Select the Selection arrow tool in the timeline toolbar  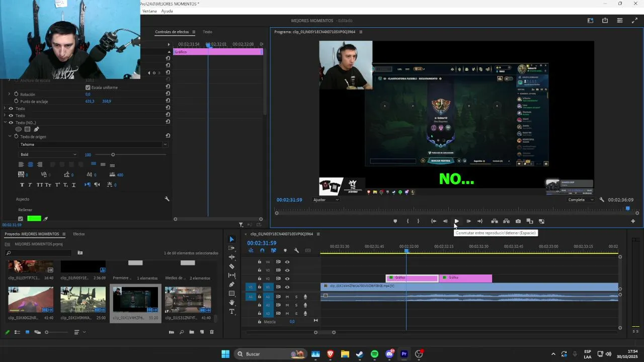[x=231, y=239]
